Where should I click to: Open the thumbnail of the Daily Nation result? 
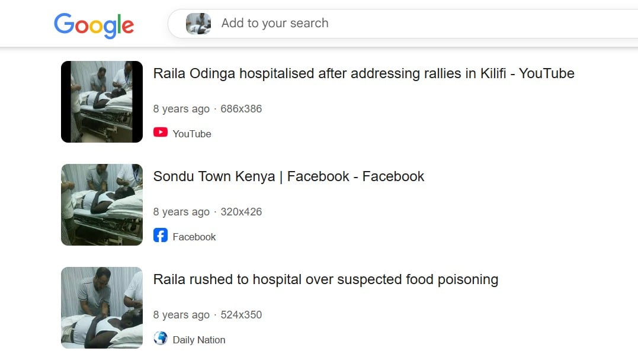(102, 308)
